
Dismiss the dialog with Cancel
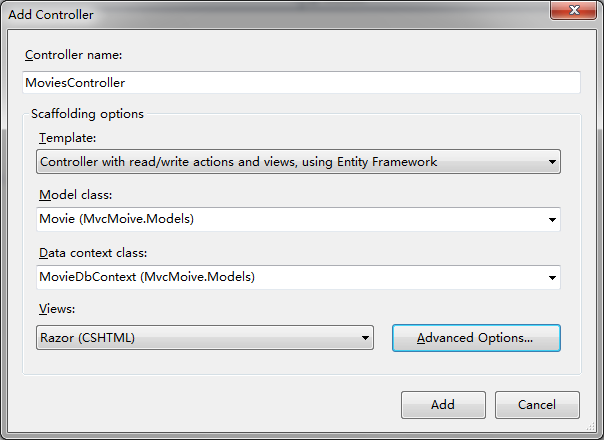tap(537, 405)
